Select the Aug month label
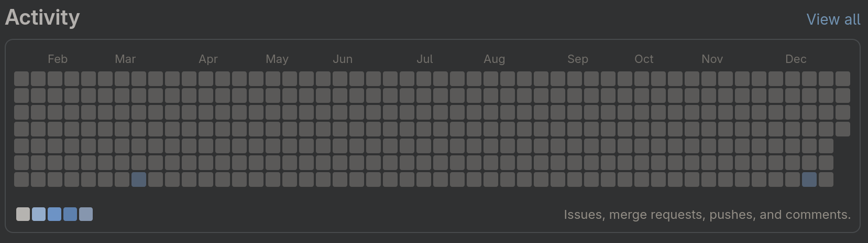Viewport: 868px width, 243px height. 495,59
